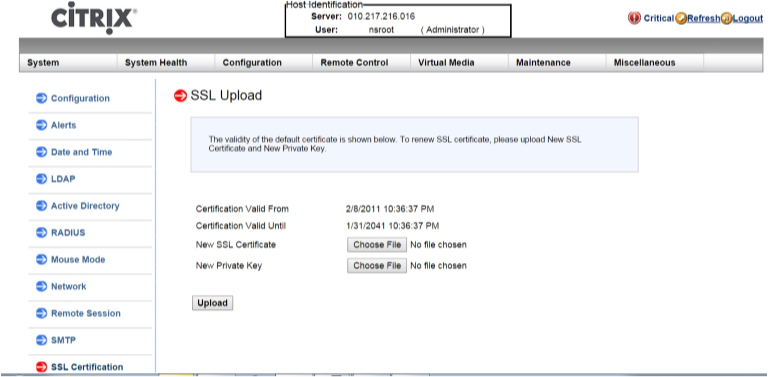
Task: Click the red icon next to SSL Upload heading
Action: click(181, 95)
